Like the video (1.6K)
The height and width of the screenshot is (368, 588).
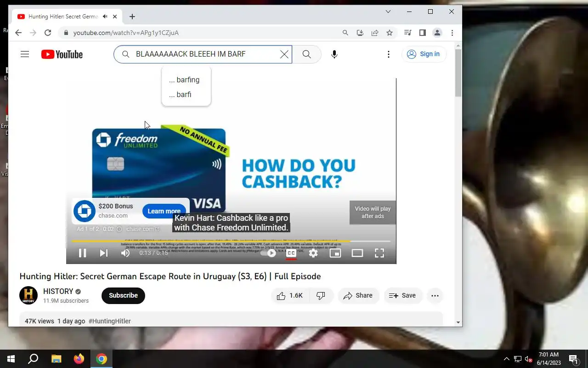290,296
